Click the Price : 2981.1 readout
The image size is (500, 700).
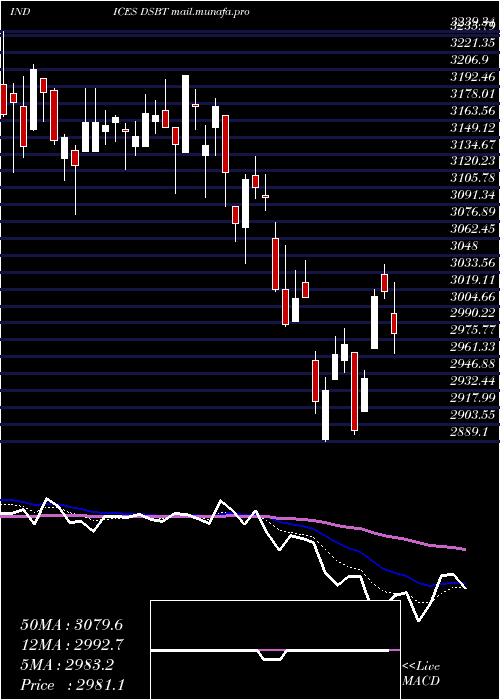click(x=72, y=685)
